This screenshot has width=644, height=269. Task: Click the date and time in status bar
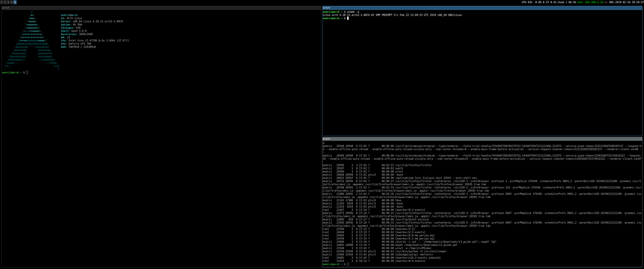pos(630,2)
